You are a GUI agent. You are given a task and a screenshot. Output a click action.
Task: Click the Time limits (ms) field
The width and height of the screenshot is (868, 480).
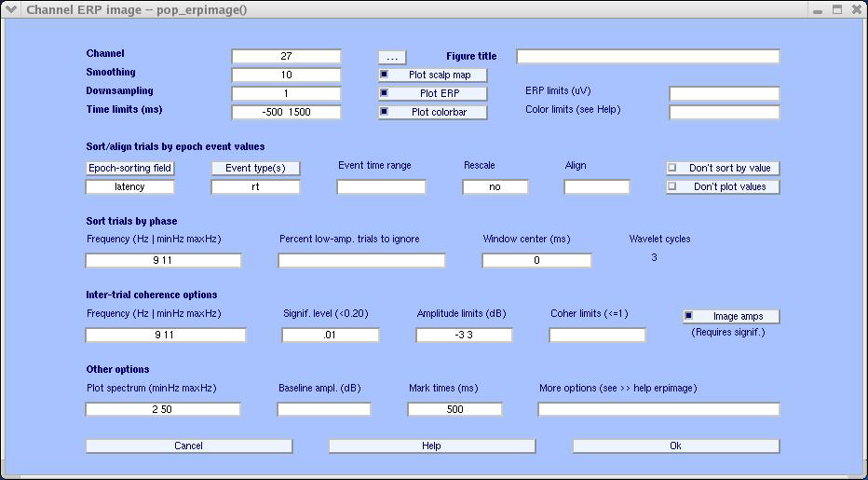286,113
